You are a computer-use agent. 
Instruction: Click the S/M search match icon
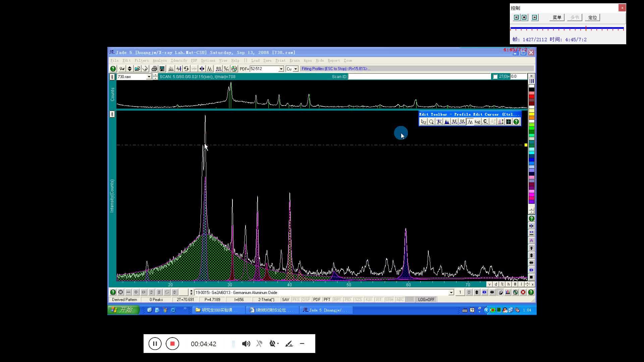pyautogui.click(x=226, y=69)
